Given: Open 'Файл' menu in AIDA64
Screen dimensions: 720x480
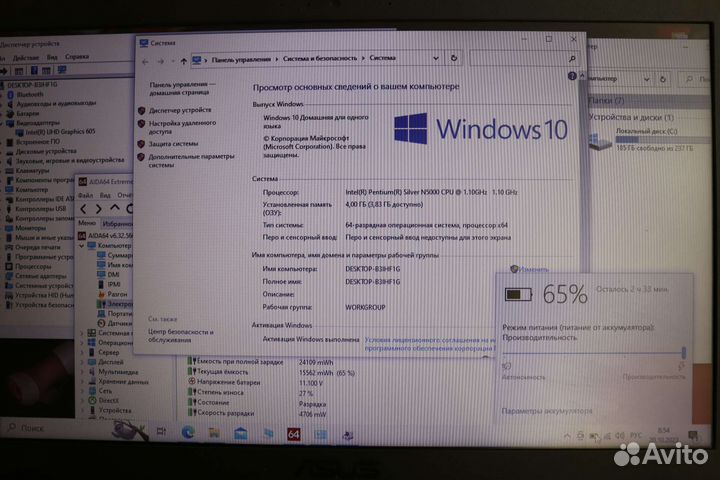Looking at the screenshot, I should click(85, 195).
